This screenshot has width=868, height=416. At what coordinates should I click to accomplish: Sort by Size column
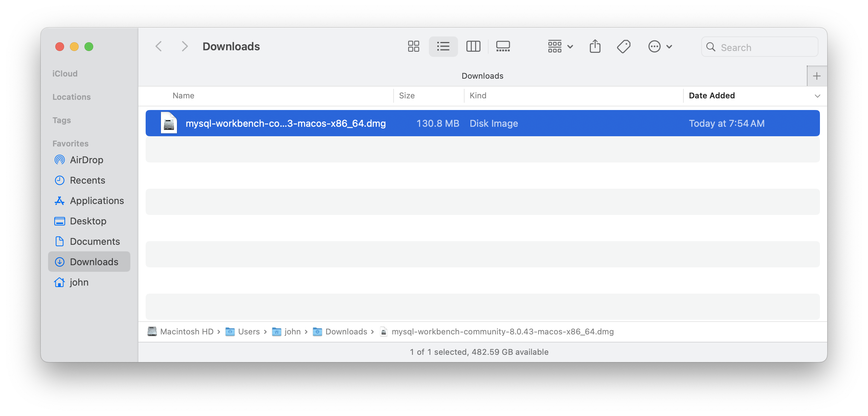[x=407, y=96]
